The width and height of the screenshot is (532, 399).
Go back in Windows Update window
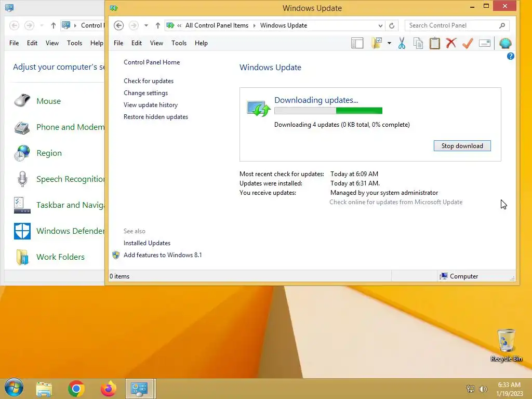point(118,25)
